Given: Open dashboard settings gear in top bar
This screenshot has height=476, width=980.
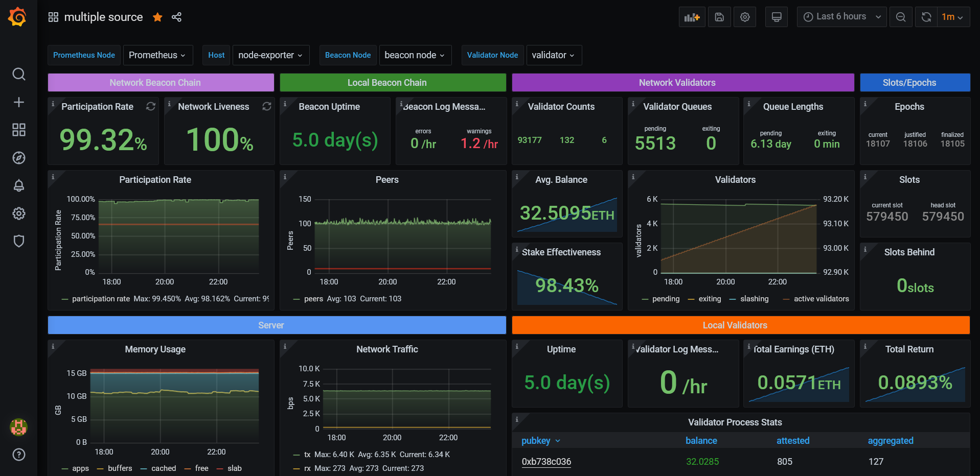Looking at the screenshot, I should pos(745,17).
